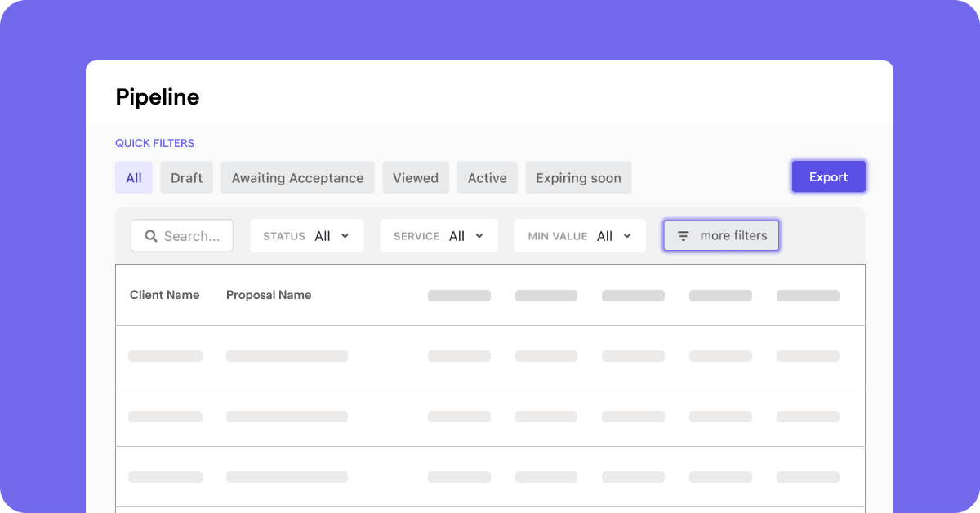Click the filter icon on more filters button
This screenshot has height=513, width=980.
[x=684, y=235]
